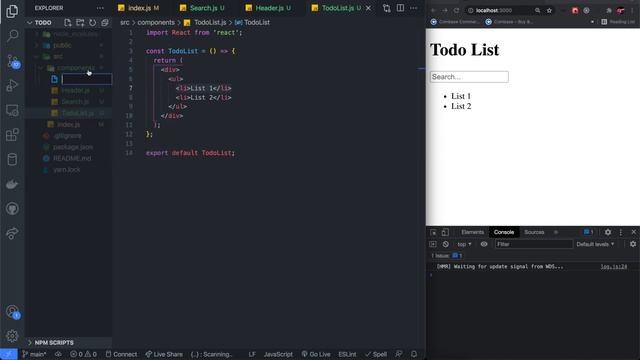The image size is (640, 360).
Task: Click the New File icon in Explorer
Action: pos(68,22)
